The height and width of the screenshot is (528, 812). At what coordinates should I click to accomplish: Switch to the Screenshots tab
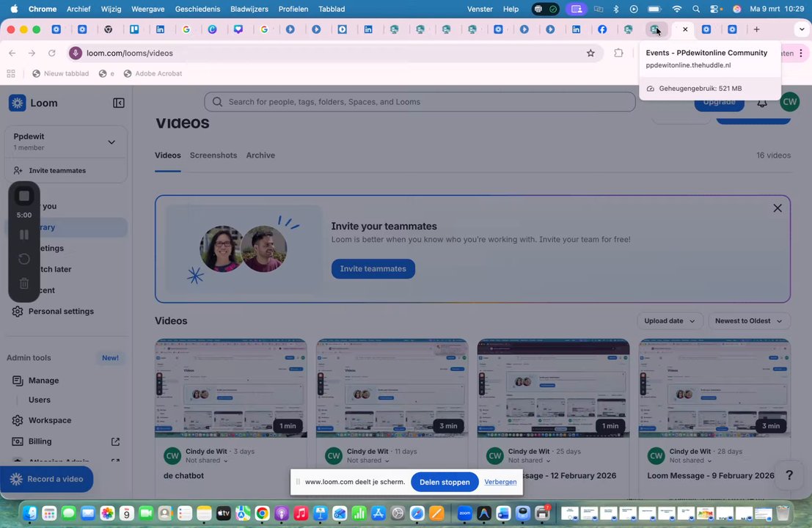(213, 155)
